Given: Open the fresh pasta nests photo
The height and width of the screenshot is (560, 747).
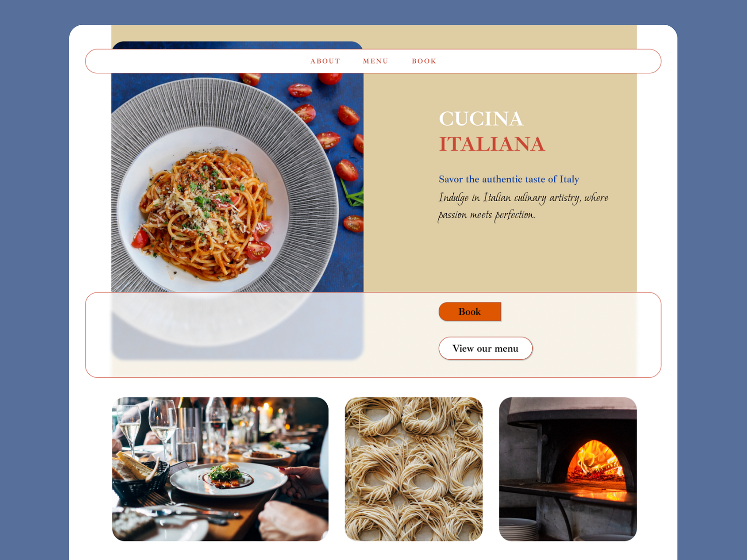Looking at the screenshot, I should (414, 469).
